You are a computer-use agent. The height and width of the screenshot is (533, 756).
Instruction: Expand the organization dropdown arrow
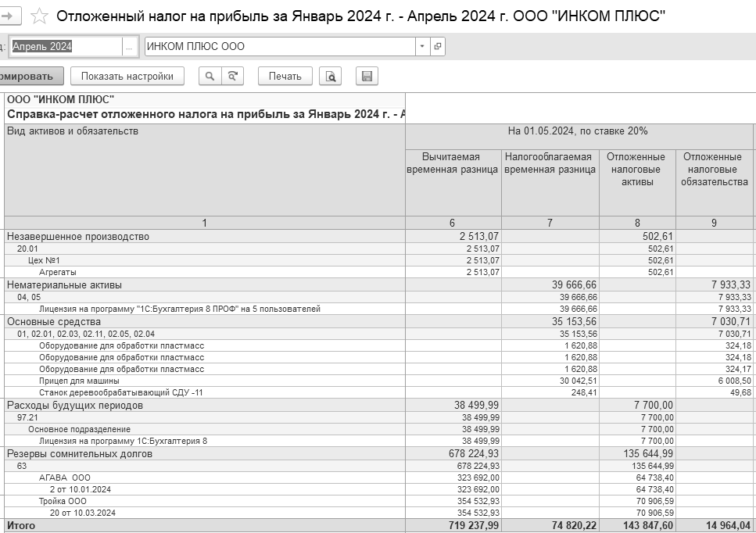(x=422, y=46)
